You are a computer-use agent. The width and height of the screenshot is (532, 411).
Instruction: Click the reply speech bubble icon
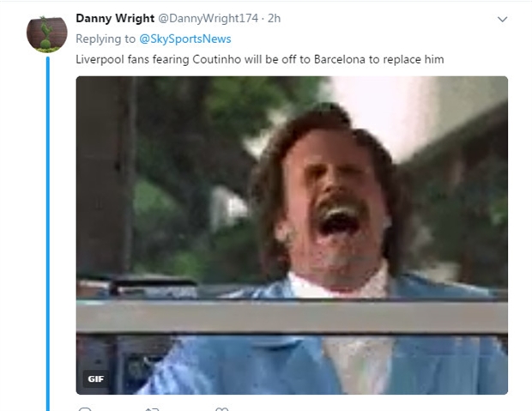click(85, 409)
